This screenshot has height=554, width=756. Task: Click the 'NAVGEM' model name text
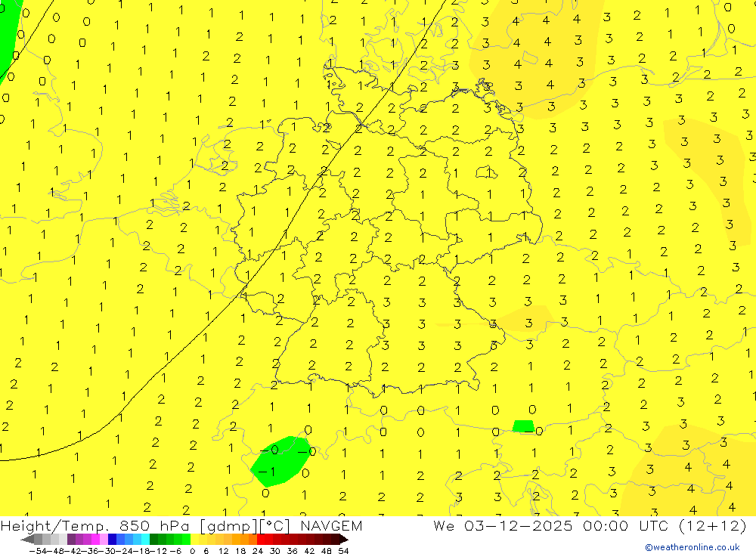pos(331,525)
